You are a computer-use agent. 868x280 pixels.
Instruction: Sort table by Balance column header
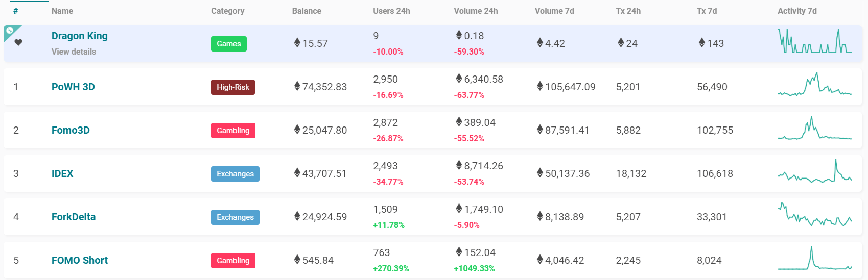tap(307, 11)
